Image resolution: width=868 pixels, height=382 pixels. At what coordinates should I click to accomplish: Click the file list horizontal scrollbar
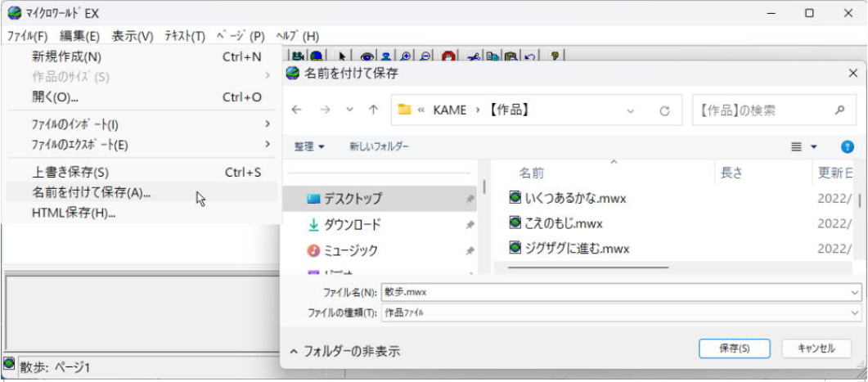(588, 267)
